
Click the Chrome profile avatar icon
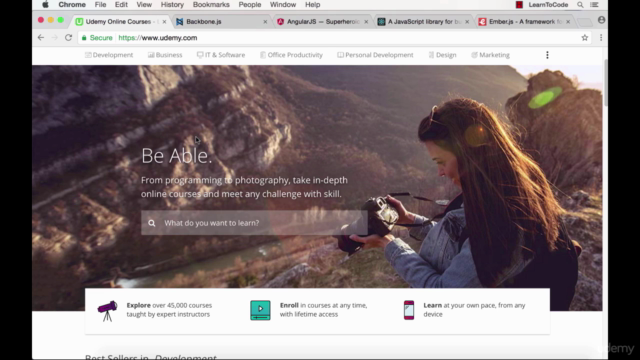tap(601, 20)
